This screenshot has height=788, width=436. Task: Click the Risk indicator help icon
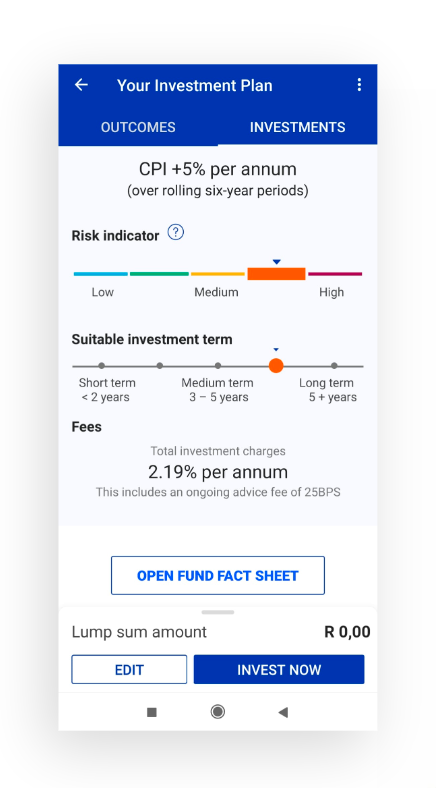point(176,232)
